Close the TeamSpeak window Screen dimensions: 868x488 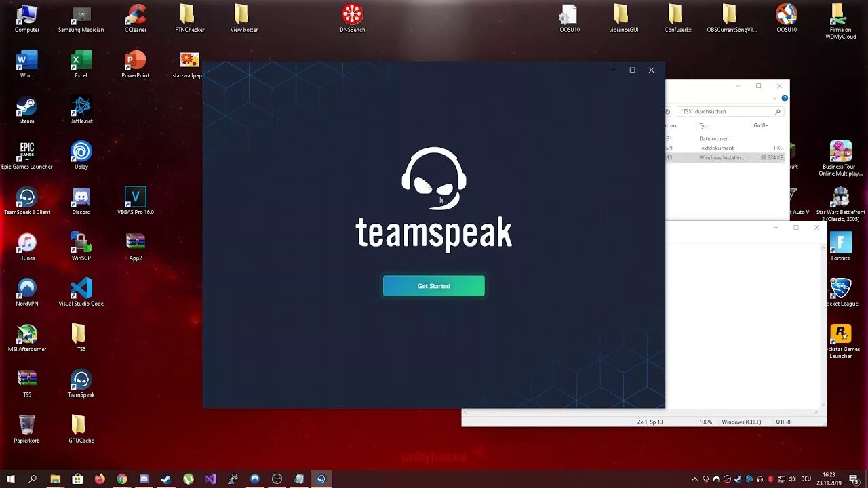tap(651, 70)
